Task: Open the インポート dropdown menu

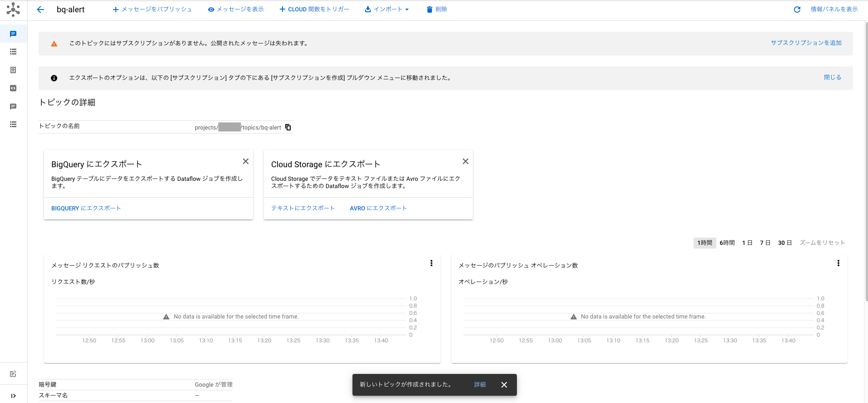Action: click(x=387, y=10)
